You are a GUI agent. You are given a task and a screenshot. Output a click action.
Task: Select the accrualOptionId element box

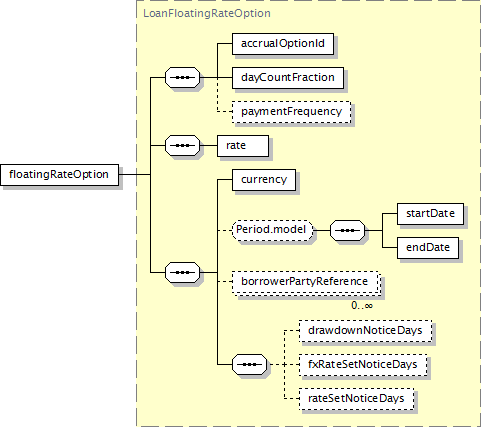click(283, 44)
